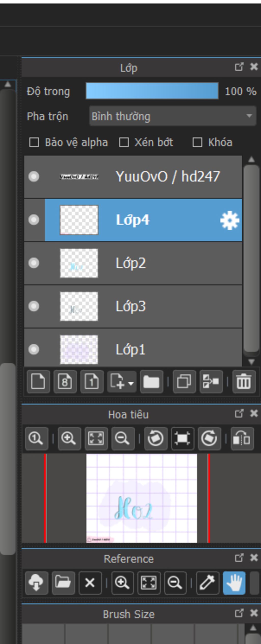Flip the navigator view horizontally

click(242, 439)
